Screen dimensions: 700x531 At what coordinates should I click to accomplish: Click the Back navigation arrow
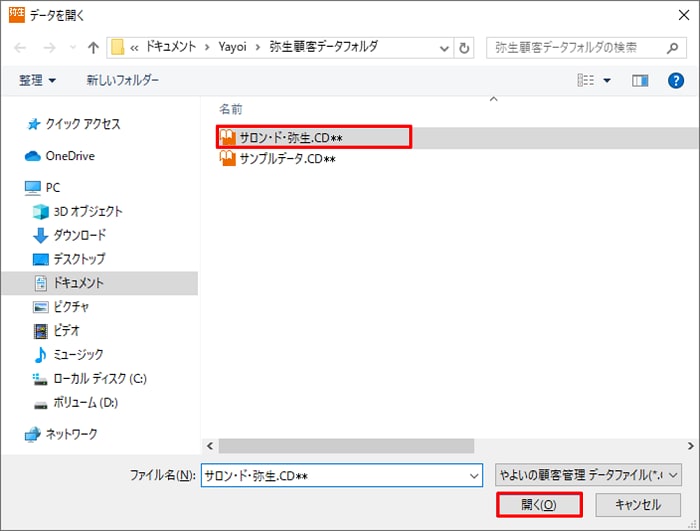21,47
